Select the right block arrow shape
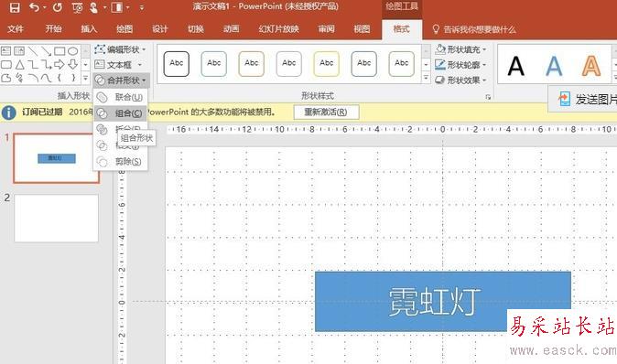Screen dimensions: 617x364 point(60,64)
